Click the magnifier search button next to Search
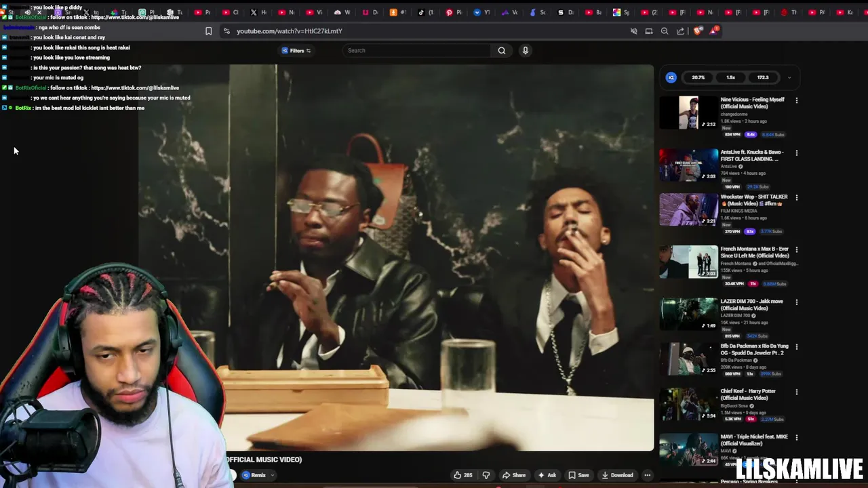Screen dimensions: 868x488 (x=502, y=50)
